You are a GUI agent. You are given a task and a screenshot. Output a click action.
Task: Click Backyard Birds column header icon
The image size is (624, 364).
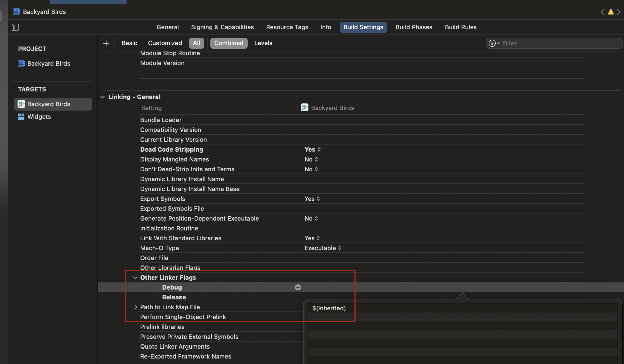click(x=305, y=108)
